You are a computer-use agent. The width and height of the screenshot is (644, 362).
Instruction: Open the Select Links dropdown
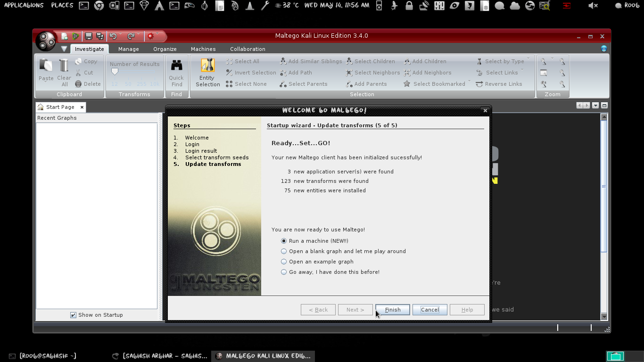[522, 71]
